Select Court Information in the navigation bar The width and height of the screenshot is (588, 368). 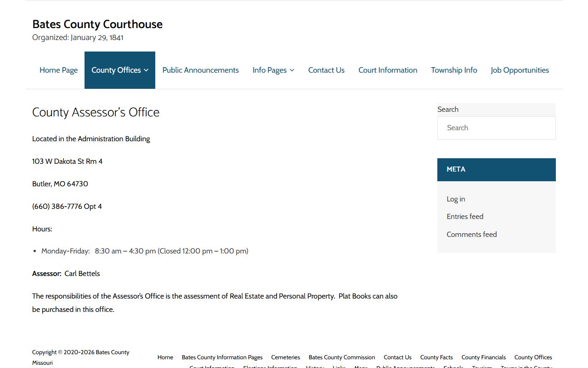pos(388,70)
